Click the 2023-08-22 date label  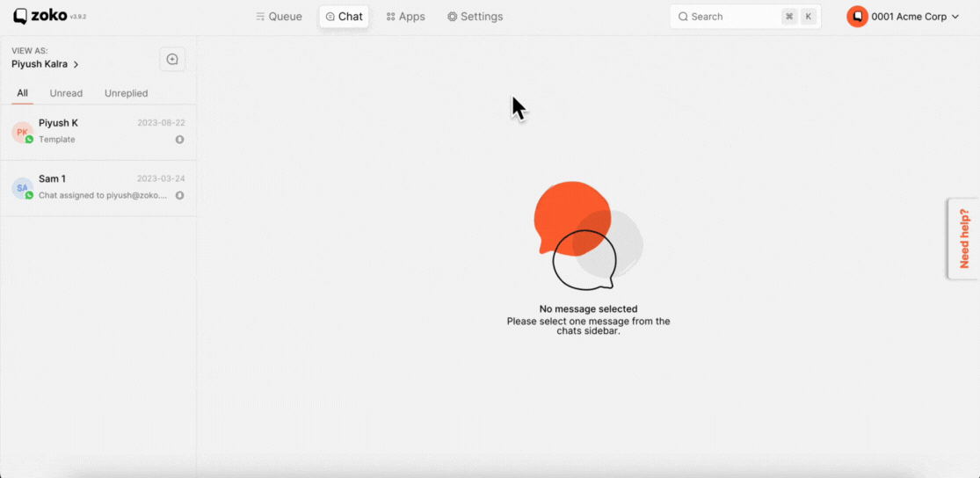tap(161, 123)
